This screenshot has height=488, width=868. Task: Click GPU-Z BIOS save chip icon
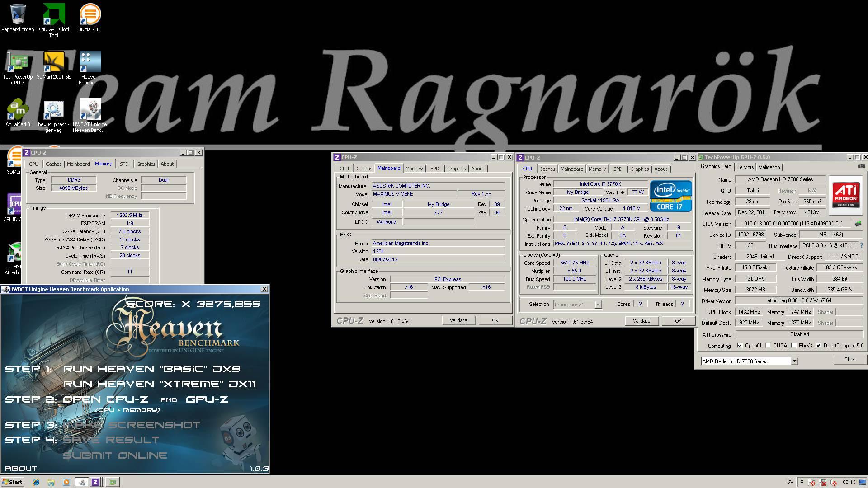(x=858, y=224)
